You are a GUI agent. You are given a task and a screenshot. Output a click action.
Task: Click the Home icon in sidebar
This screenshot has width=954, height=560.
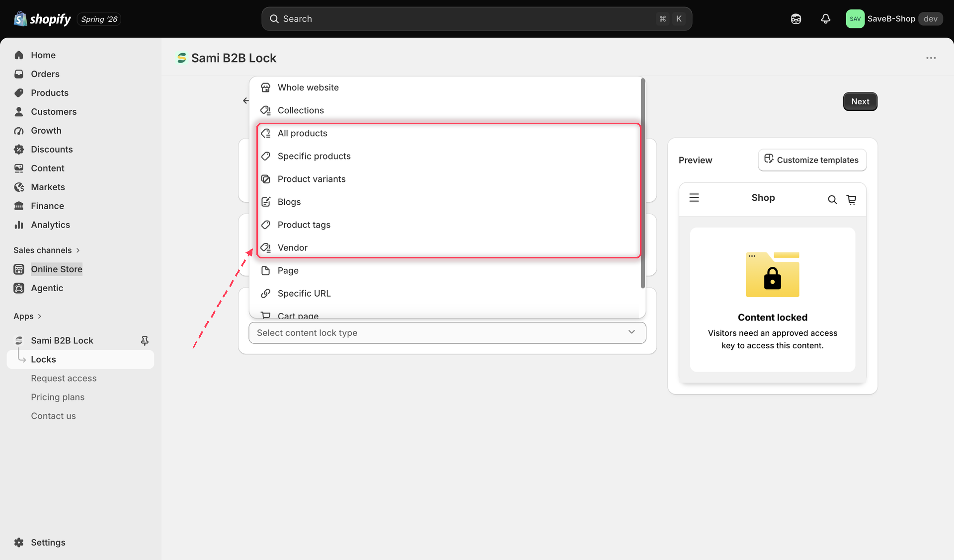(19, 55)
